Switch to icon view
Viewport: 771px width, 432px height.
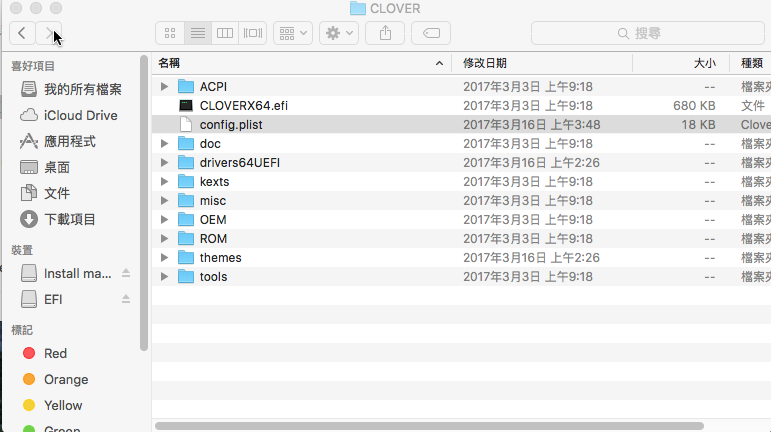pyautogui.click(x=170, y=33)
